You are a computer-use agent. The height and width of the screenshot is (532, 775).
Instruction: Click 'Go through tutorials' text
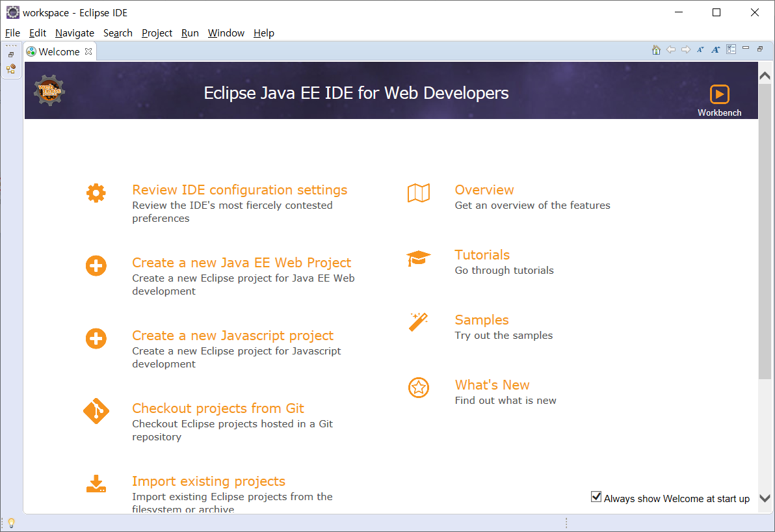504,271
